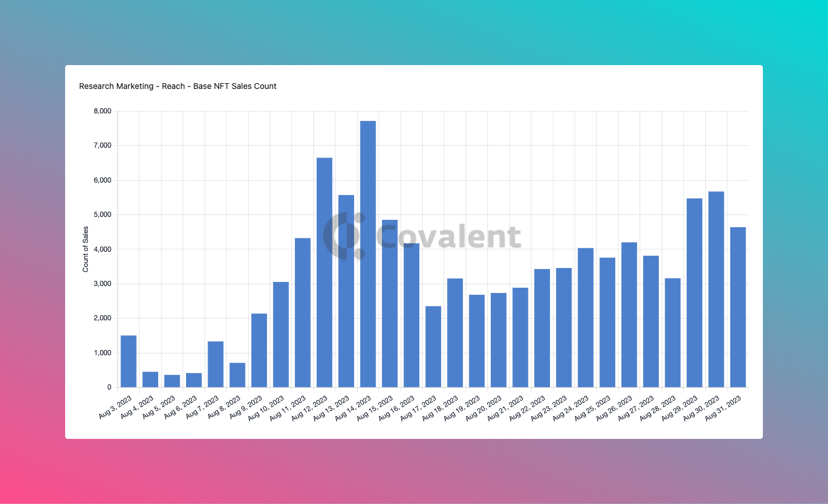Click the 5,000 y-axis label
The height and width of the screenshot is (504, 828).
[102, 215]
